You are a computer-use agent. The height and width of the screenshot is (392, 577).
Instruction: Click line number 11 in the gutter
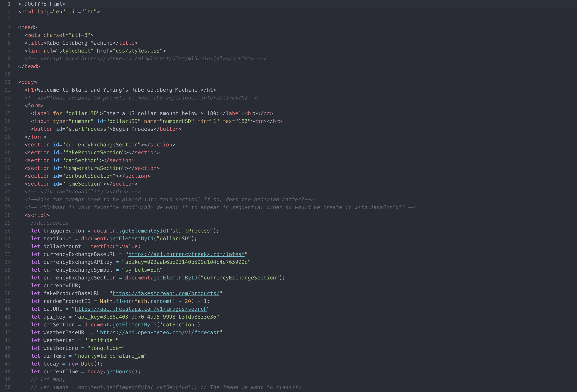[8, 82]
